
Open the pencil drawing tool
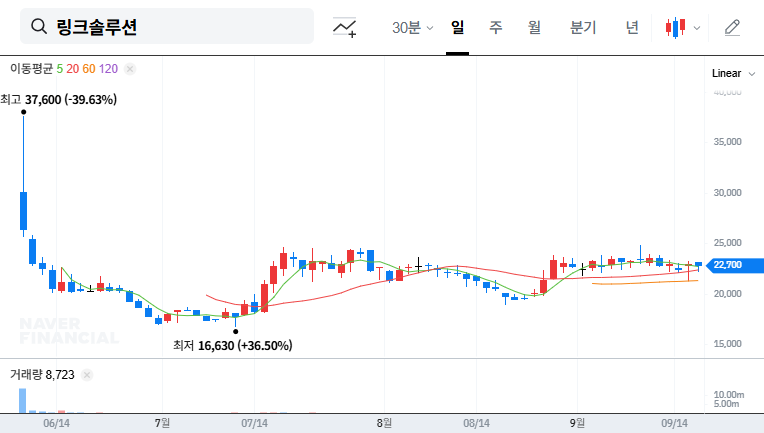(x=732, y=27)
